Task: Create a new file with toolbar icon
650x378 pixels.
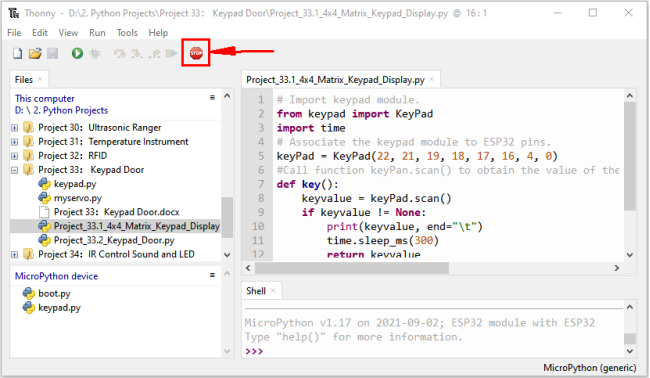Action: [x=17, y=53]
